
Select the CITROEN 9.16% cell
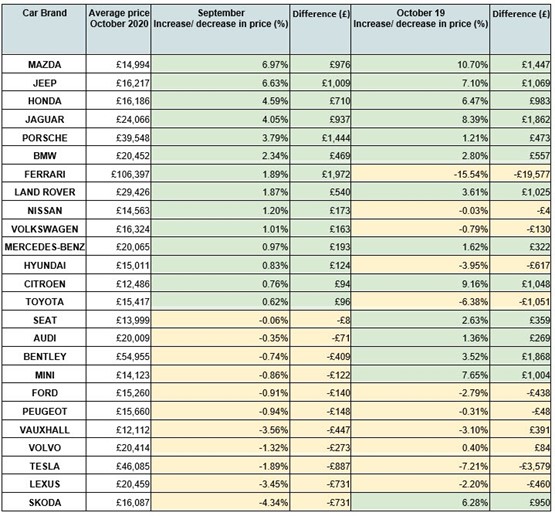420,283
